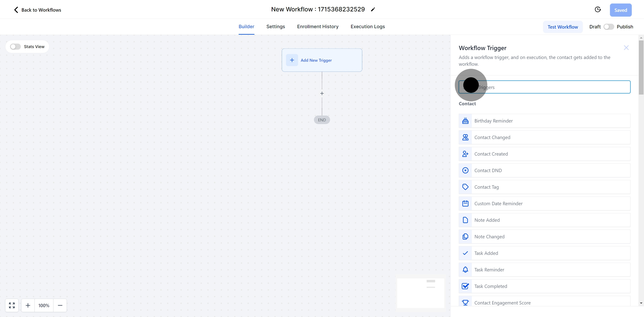Choose the Contact Tag trigger icon
Image resolution: width=644 pixels, height=317 pixels.
click(465, 187)
